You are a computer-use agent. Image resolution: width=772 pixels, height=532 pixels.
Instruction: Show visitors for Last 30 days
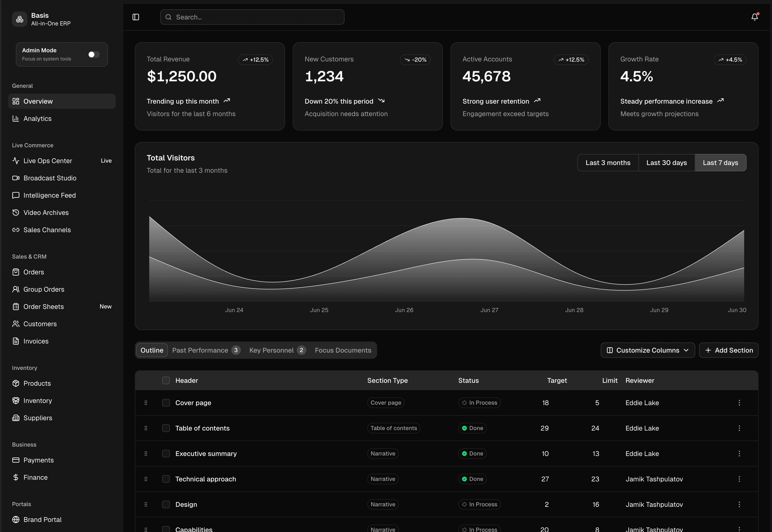coord(667,163)
